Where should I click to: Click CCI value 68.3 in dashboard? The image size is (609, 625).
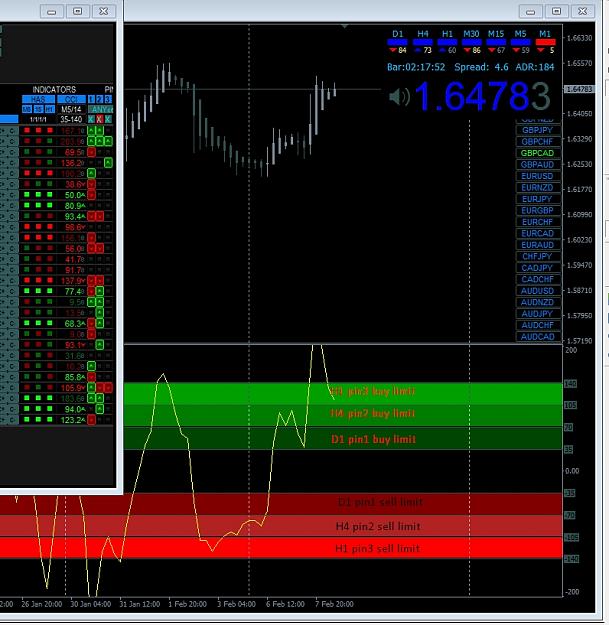coord(74,324)
